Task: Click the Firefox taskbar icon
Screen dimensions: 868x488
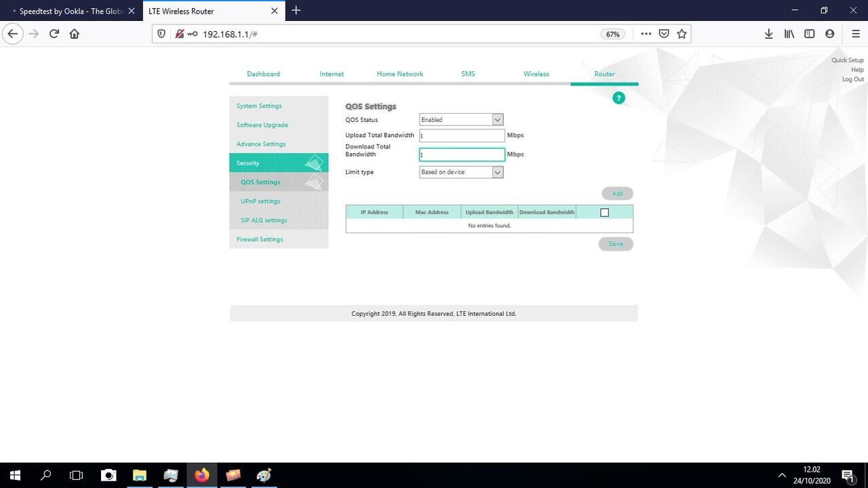Action: [202, 475]
